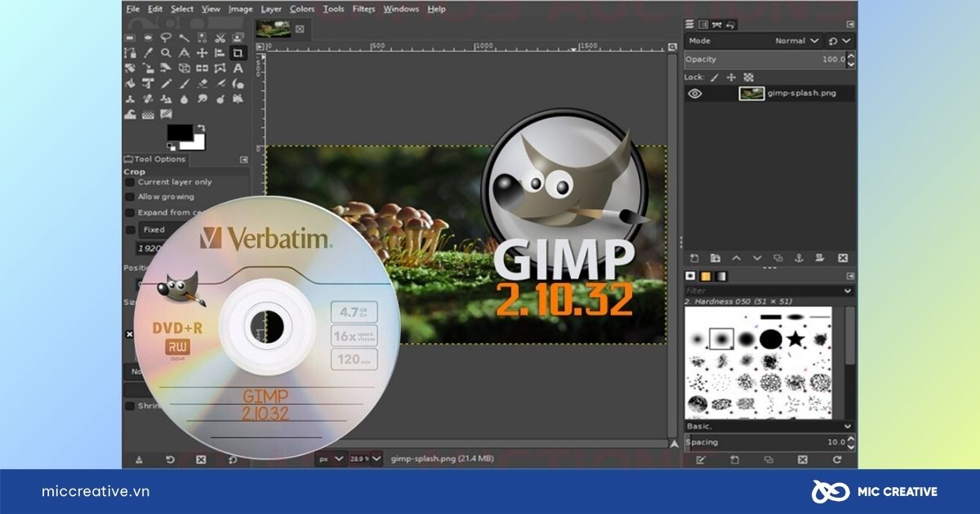Select the Zoom magnifier tool
Image resolution: width=980 pixels, height=514 pixels.
pos(166,53)
